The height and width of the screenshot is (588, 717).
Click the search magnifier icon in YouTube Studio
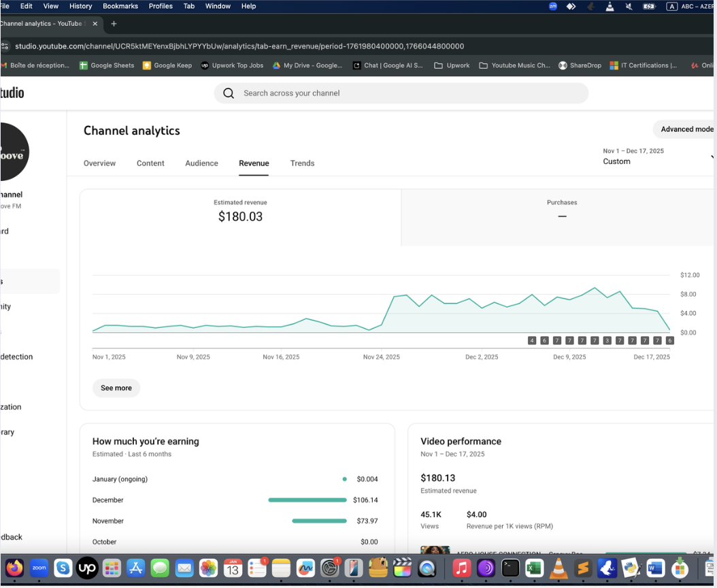click(229, 93)
